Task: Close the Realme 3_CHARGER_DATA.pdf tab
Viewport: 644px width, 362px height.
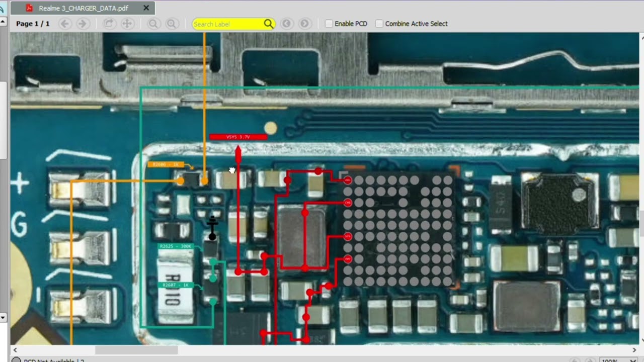Action: coord(146,8)
